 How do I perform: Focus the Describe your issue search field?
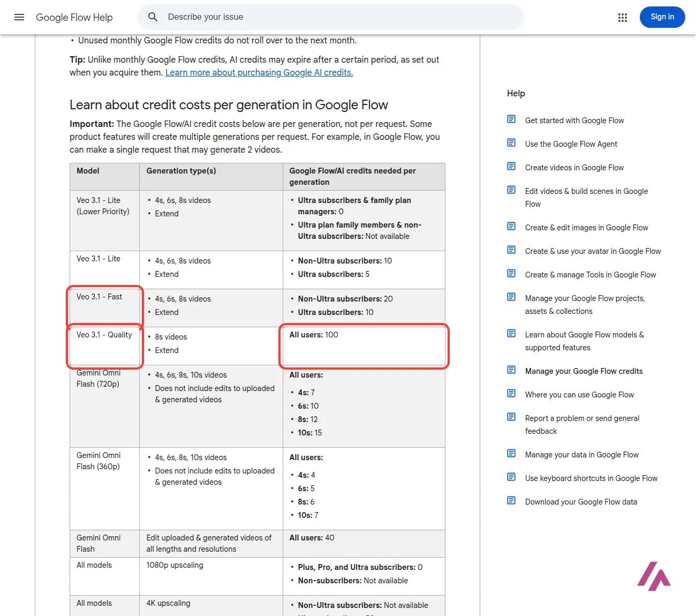[x=331, y=17]
